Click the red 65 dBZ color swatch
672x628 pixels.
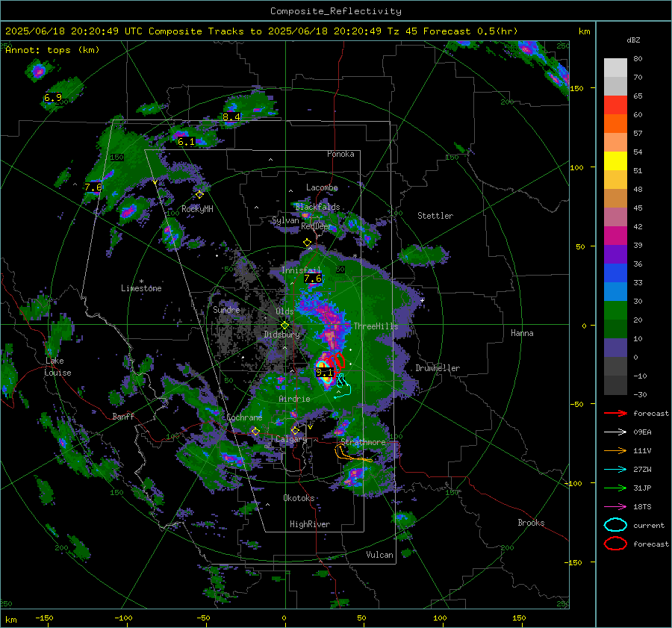point(615,105)
